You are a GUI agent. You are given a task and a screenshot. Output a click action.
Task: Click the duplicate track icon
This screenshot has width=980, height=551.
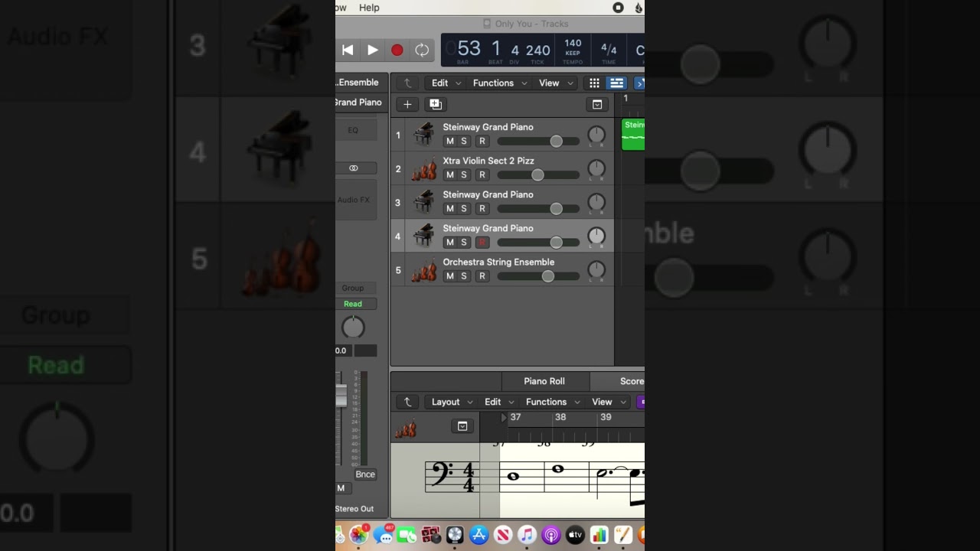(436, 104)
